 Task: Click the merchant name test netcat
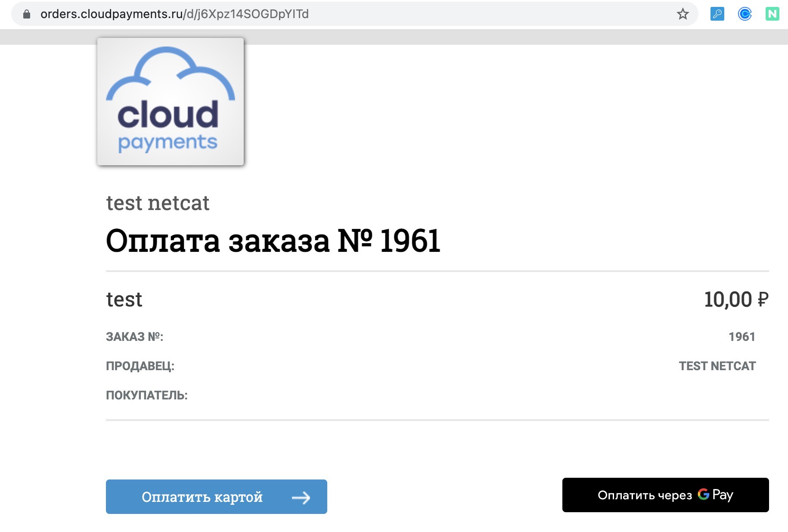158,203
